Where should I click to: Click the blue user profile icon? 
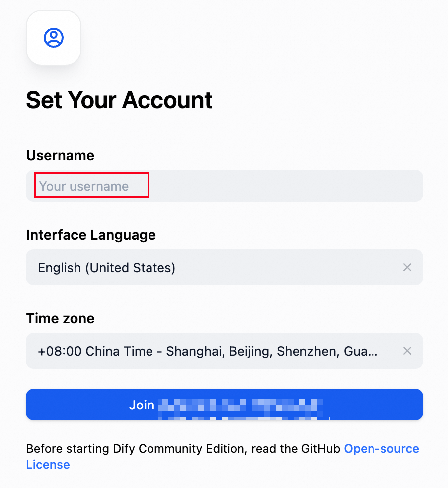(x=54, y=38)
